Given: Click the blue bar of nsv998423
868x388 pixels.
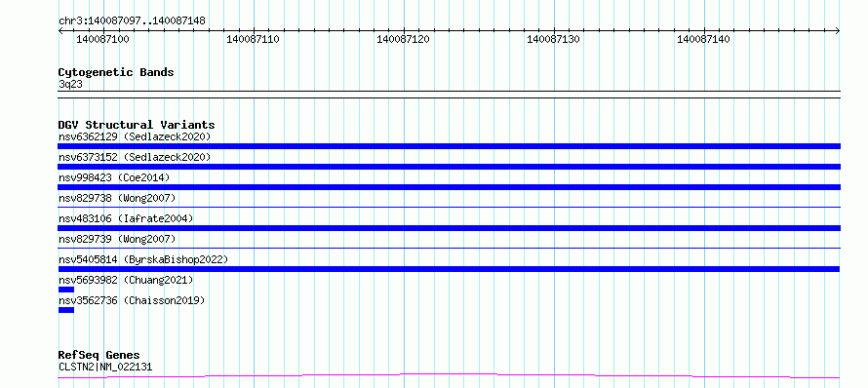Looking at the screenshot, I should pos(449,187).
